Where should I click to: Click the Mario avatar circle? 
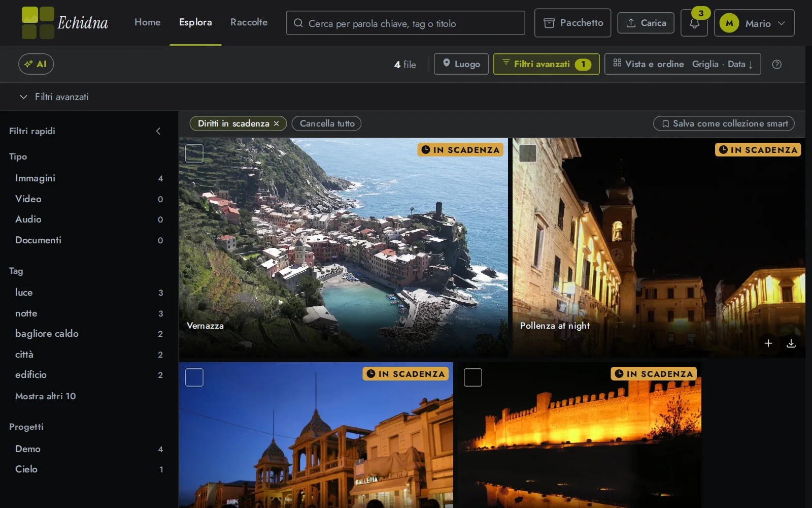729,23
